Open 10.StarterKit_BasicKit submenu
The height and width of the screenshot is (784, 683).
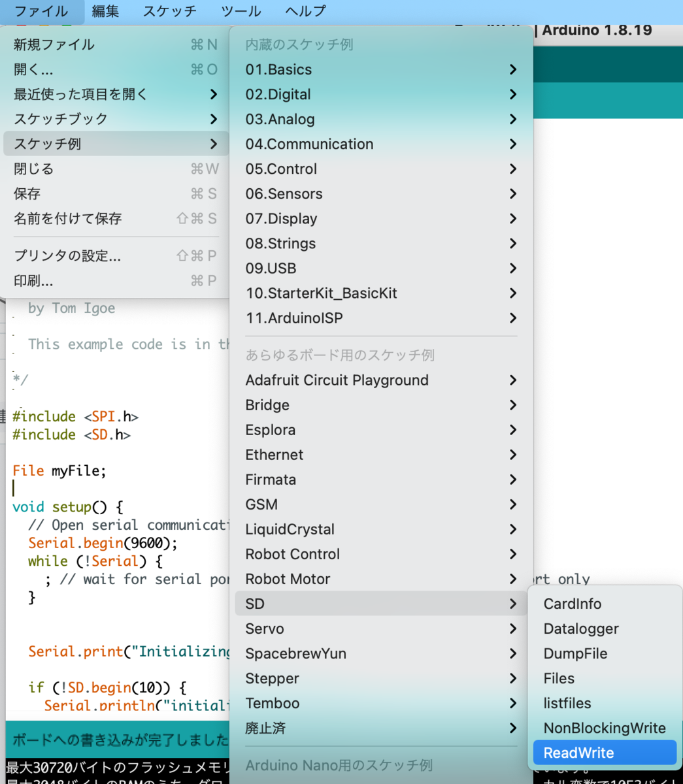tap(381, 293)
